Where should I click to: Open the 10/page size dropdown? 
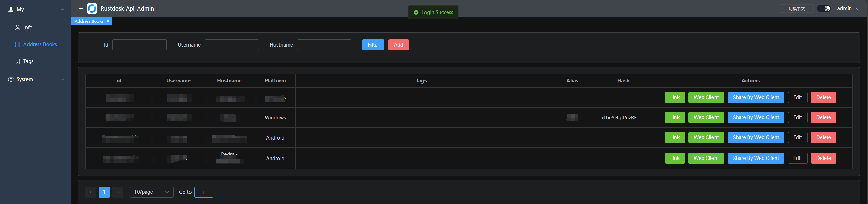tap(151, 192)
